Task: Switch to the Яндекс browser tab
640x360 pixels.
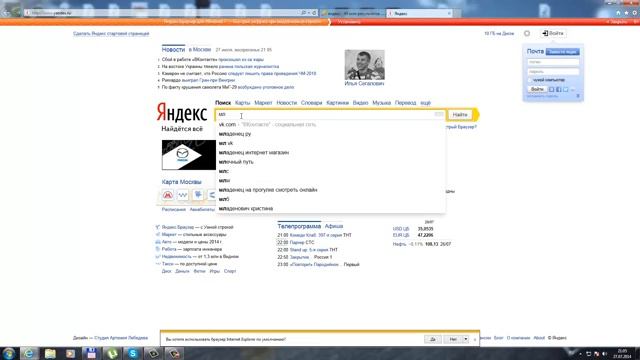Action: coord(419,13)
